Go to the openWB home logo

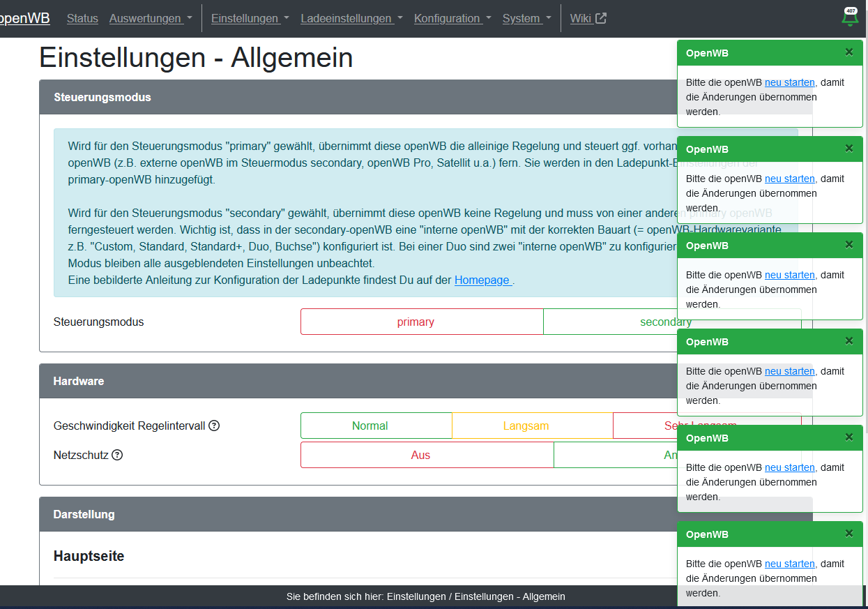click(x=25, y=18)
